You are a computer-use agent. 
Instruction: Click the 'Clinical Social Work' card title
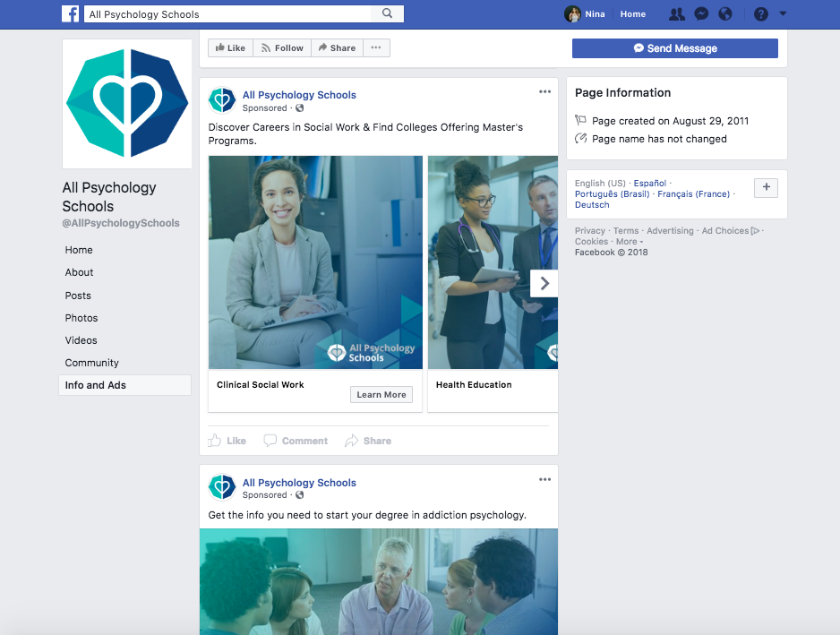click(x=261, y=385)
